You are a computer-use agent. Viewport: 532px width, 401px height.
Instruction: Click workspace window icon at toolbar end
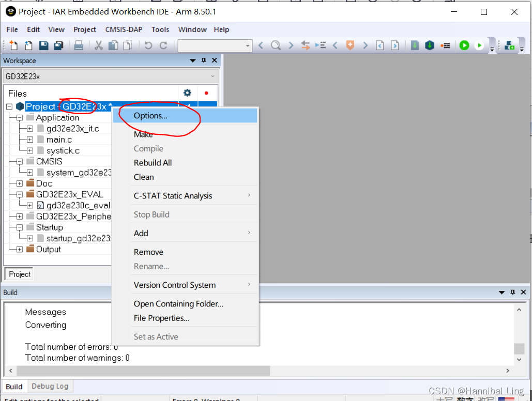pos(509,45)
